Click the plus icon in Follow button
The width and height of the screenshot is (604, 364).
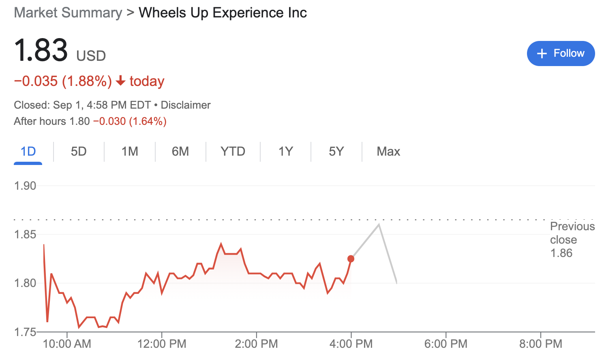click(542, 53)
